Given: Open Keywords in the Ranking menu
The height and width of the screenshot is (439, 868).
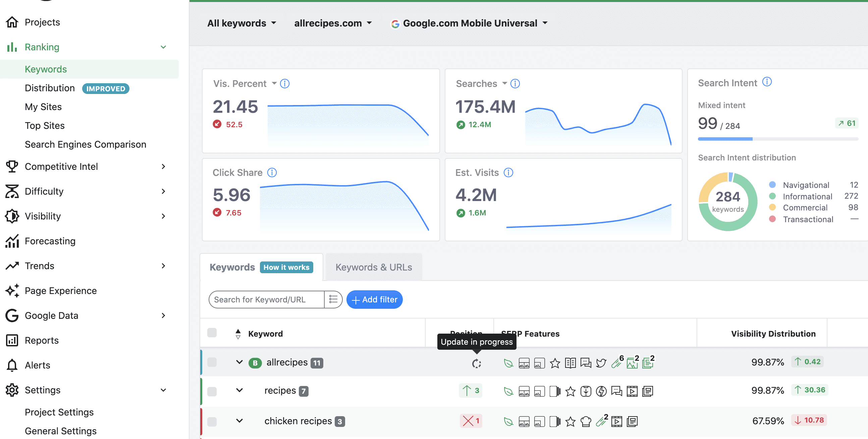Looking at the screenshot, I should pos(46,69).
